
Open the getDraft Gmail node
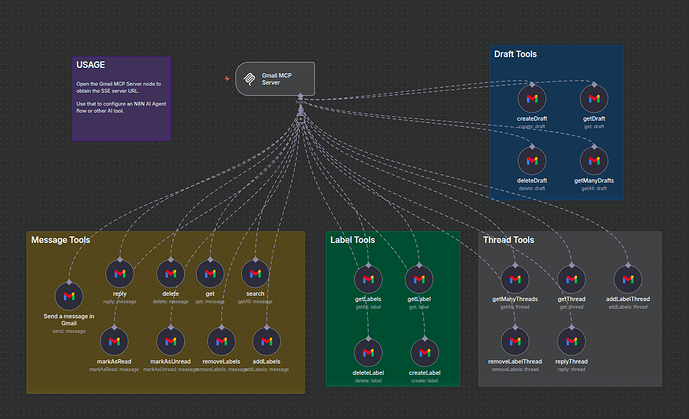594,99
